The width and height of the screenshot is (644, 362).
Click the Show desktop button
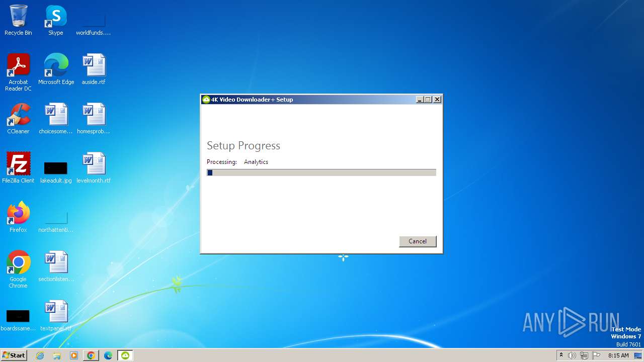[639, 355]
